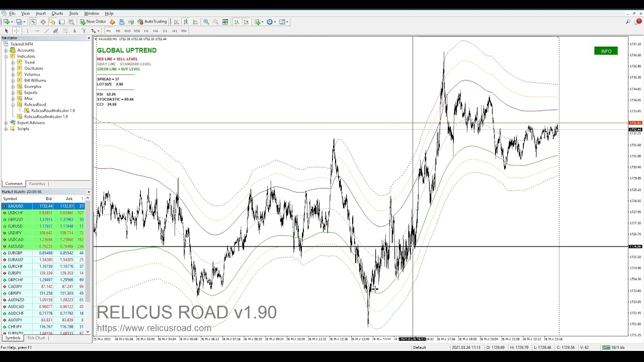Switch to H4 timeframe
Screen dimensions: 644x362
[155, 31]
